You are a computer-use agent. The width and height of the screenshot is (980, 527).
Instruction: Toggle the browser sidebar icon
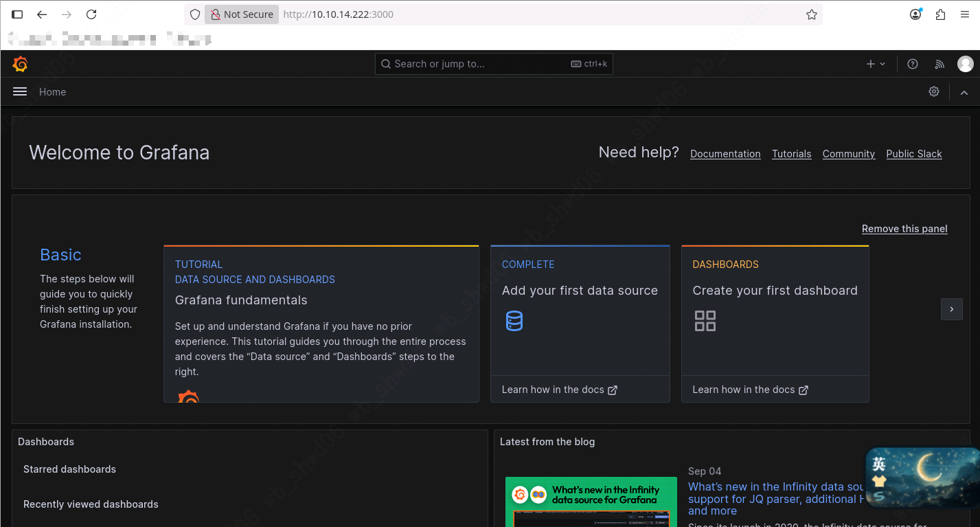pyautogui.click(x=17, y=14)
